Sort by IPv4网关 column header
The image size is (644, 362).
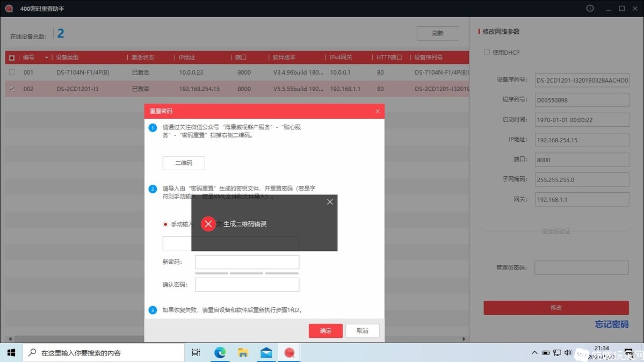click(x=341, y=57)
